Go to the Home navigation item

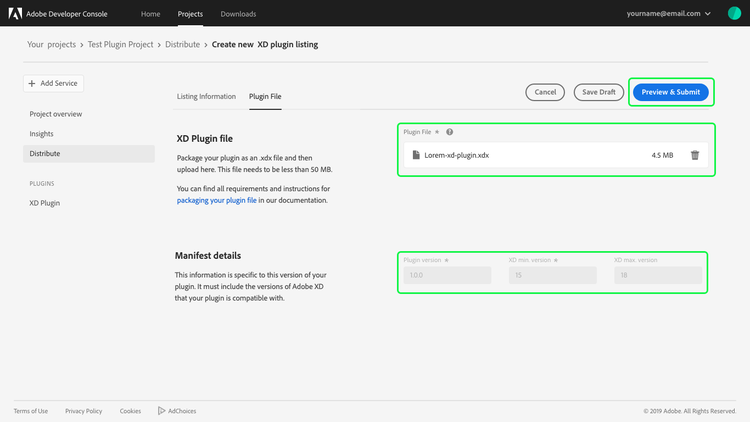(150, 14)
